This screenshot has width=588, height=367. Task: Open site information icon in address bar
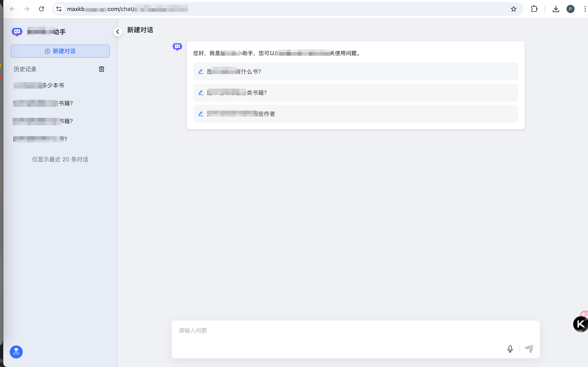point(59,9)
